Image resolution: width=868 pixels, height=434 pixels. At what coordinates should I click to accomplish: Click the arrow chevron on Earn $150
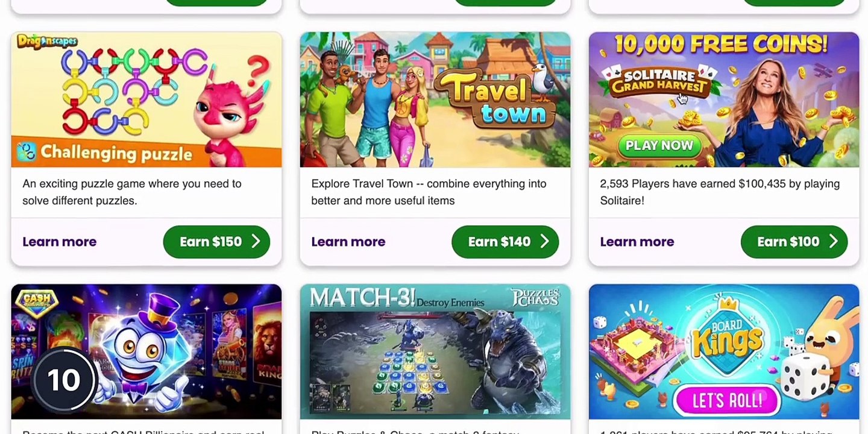pyautogui.click(x=256, y=242)
